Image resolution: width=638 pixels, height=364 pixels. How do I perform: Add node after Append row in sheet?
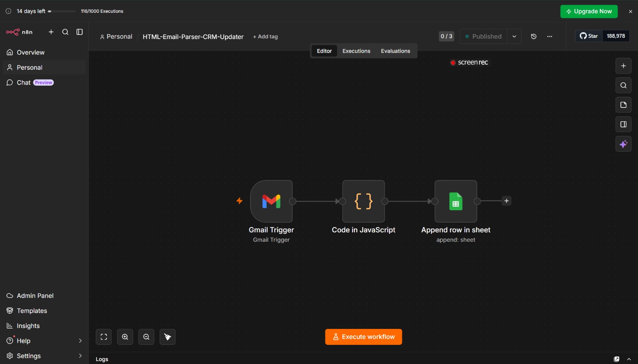[506, 201]
